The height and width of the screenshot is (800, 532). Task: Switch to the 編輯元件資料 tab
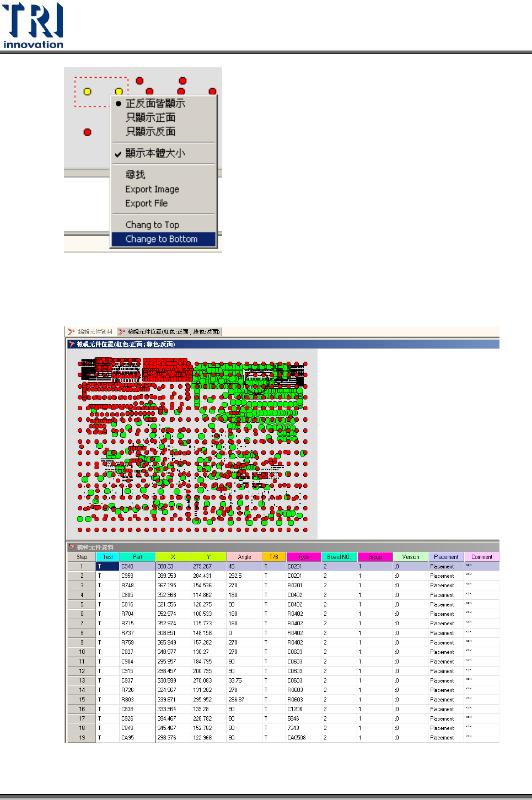[x=90, y=332]
